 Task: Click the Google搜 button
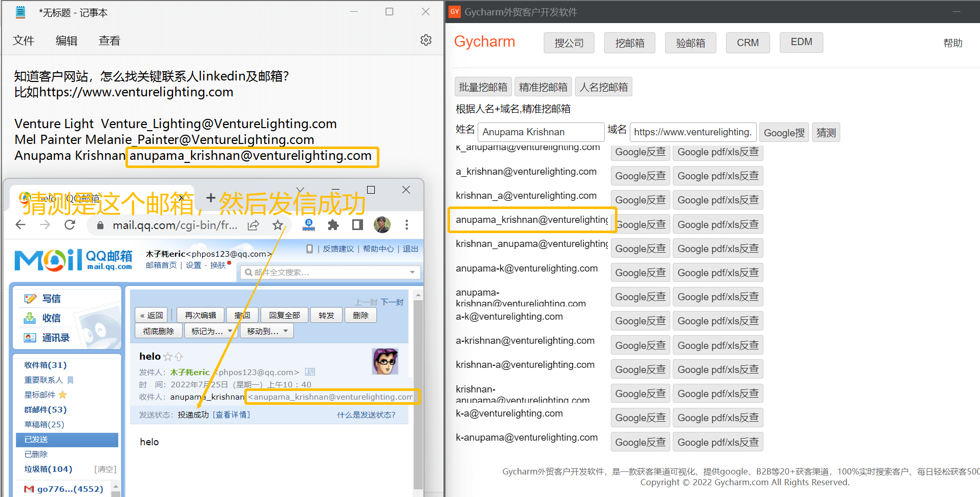784,133
